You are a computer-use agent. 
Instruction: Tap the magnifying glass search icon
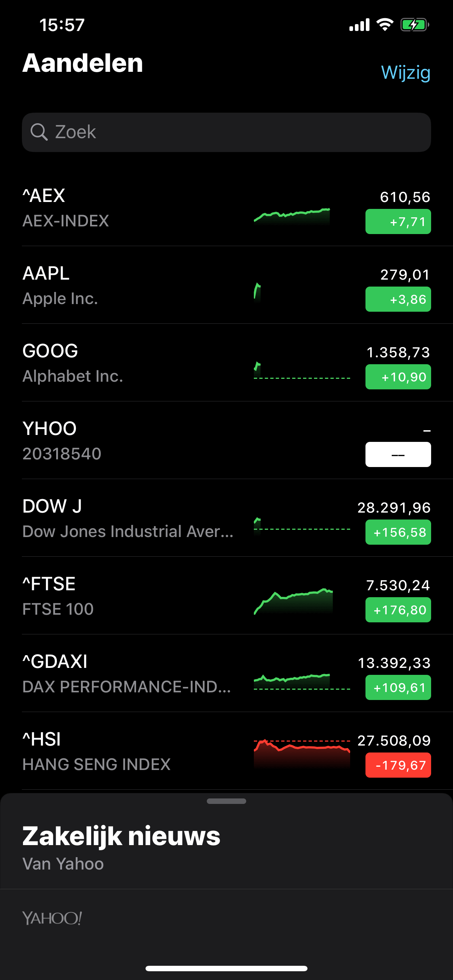[x=39, y=132]
